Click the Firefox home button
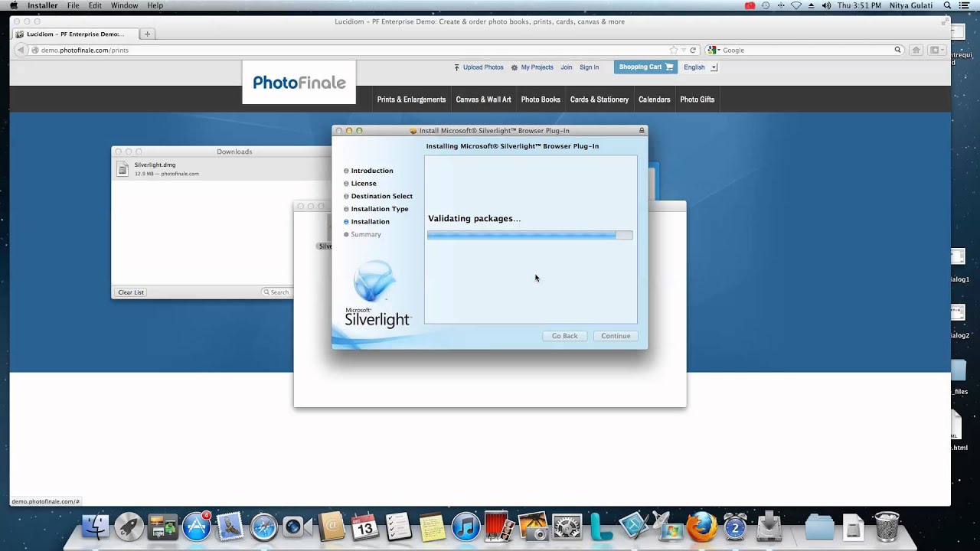The width and height of the screenshot is (980, 551). 916,50
